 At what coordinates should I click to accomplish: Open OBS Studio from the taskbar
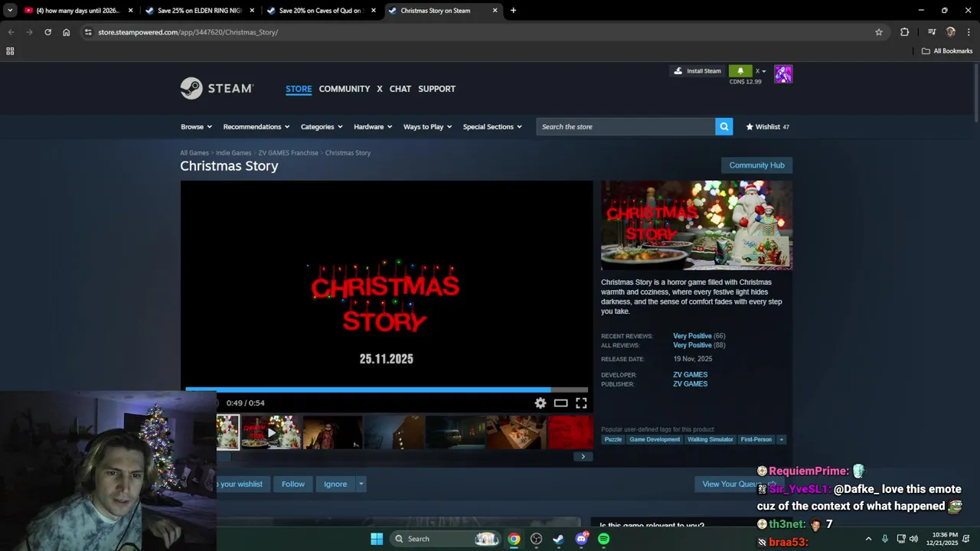coord(537,539)
